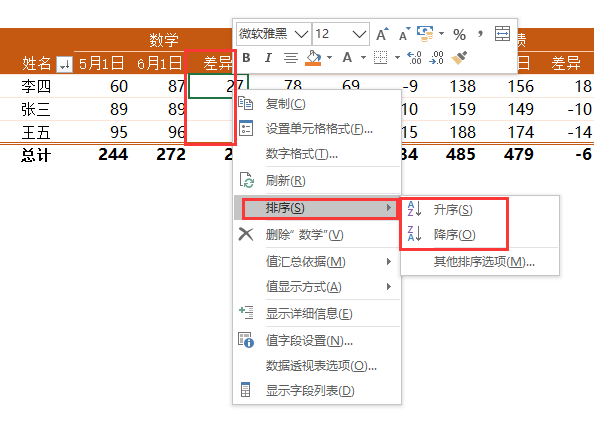Apply Percent Style format

point(459,34)
